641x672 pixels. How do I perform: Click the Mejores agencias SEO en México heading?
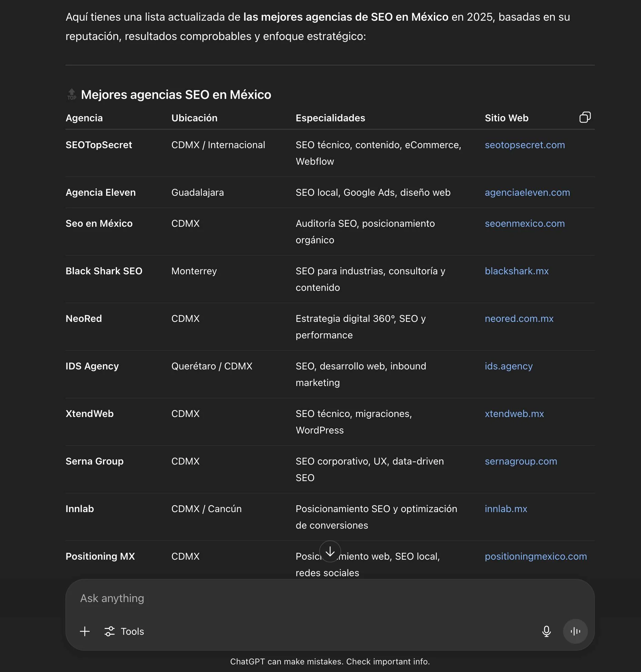point(176,94)
